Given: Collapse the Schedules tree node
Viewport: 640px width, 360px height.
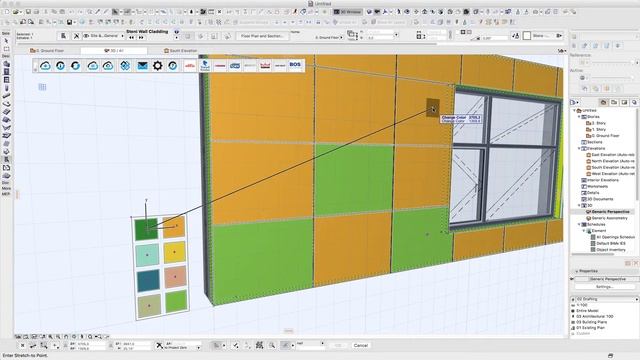Looking at the screenshot, I should [579, 224].
